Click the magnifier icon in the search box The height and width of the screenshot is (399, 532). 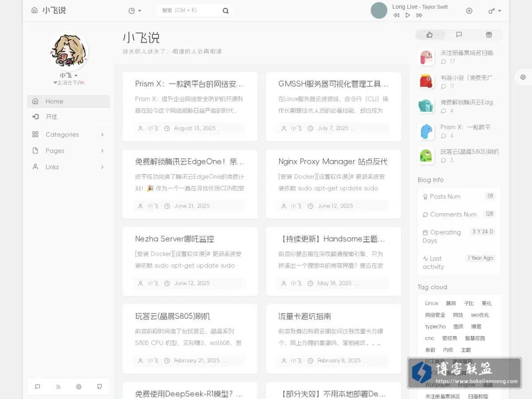226,11
